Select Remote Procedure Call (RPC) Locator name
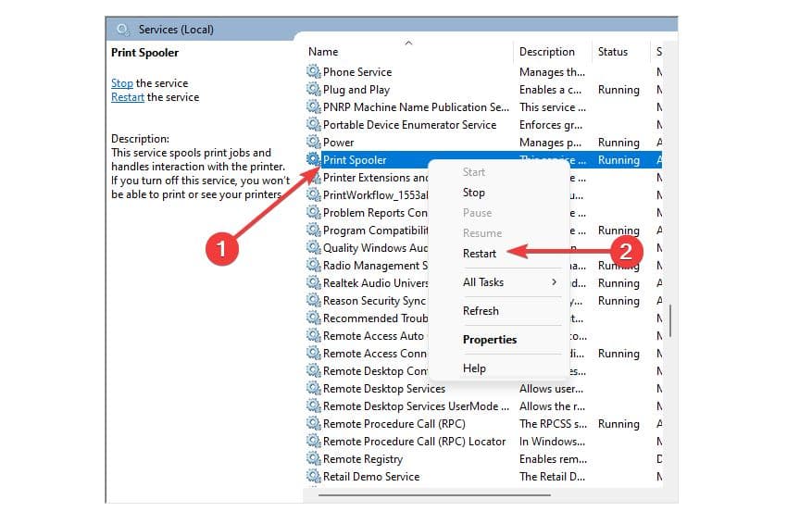This screenshot has width=812, height=524. tap(414, 442)
